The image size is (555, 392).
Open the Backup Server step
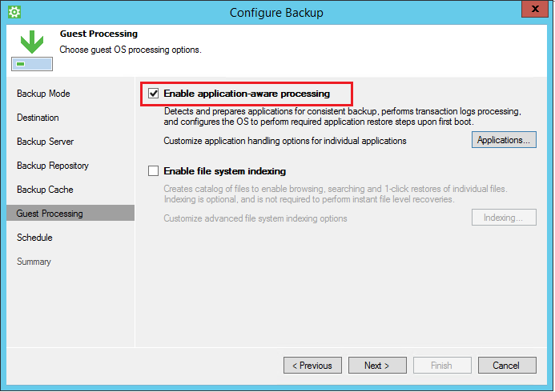(45, 142)
